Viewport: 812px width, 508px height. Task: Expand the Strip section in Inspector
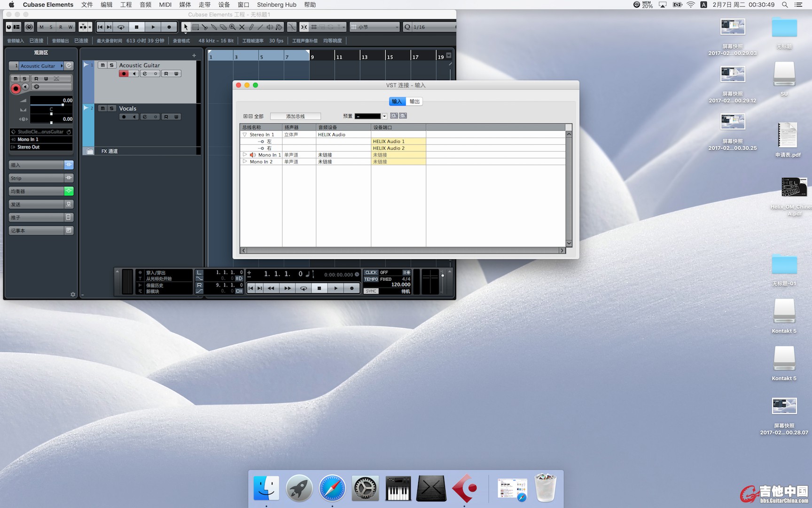36,178
